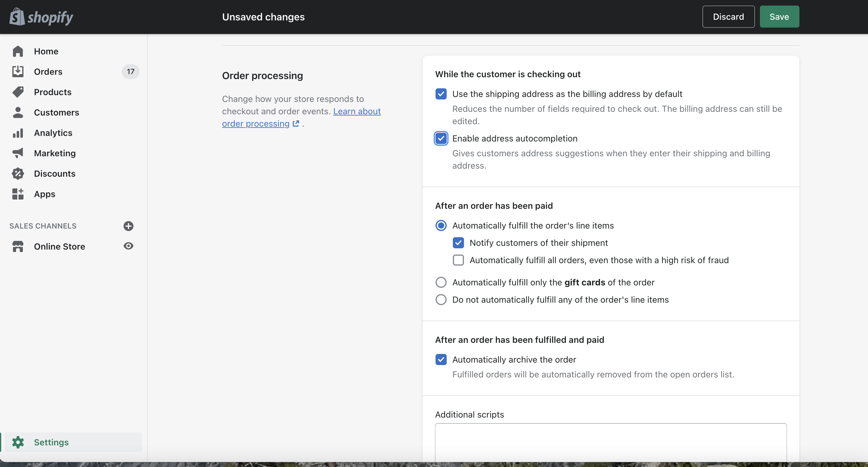Add a sales channel with plus icon
This screenshot has height=467, width=868.
(129, 226)
